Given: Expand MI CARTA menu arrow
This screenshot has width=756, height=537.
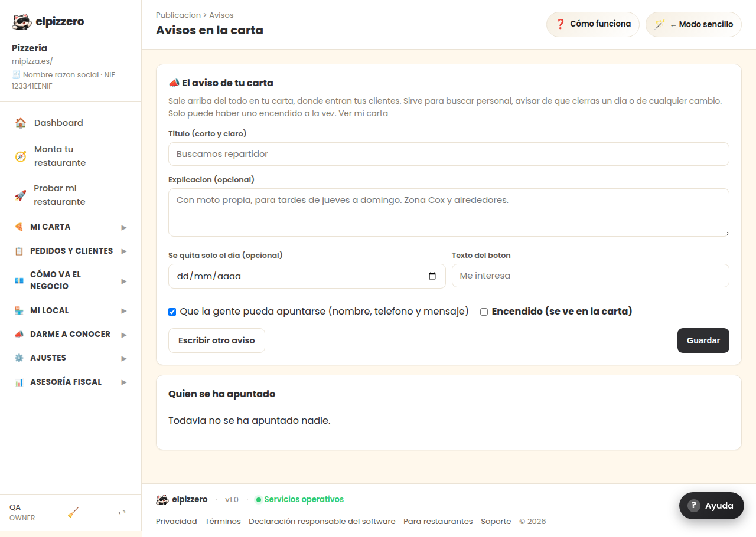Looking at the screenshot, I should [x=124, y=227].
